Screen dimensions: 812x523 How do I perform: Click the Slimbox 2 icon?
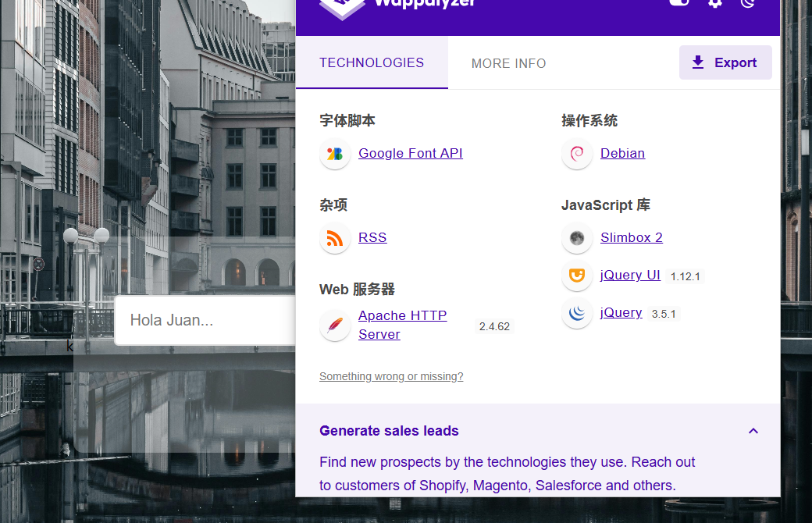[577, 238]
